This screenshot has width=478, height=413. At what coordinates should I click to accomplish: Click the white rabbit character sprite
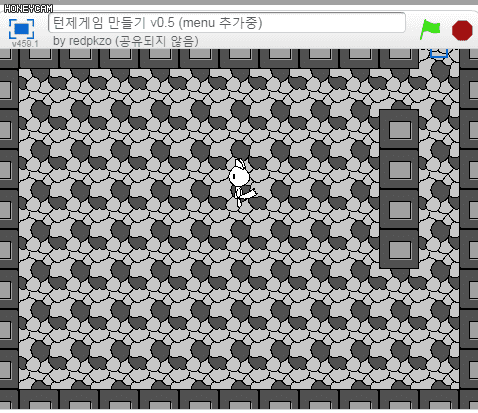[x=242, y=183]
